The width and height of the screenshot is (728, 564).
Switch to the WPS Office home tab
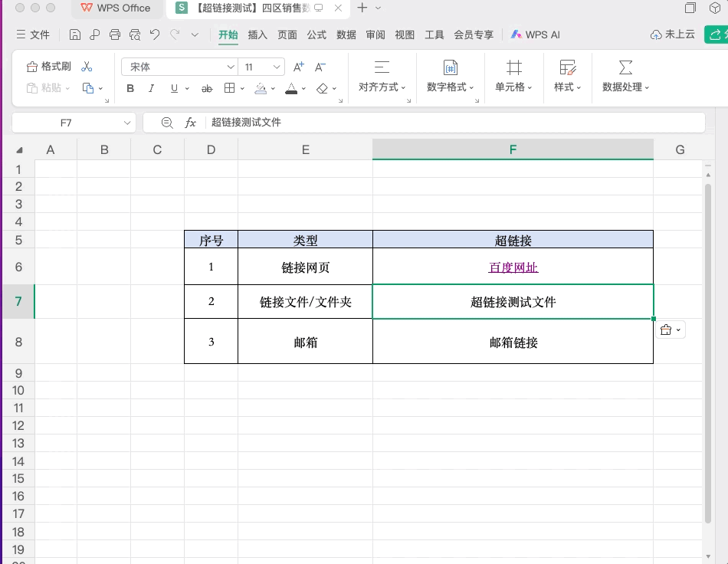[x=116, y=8]
